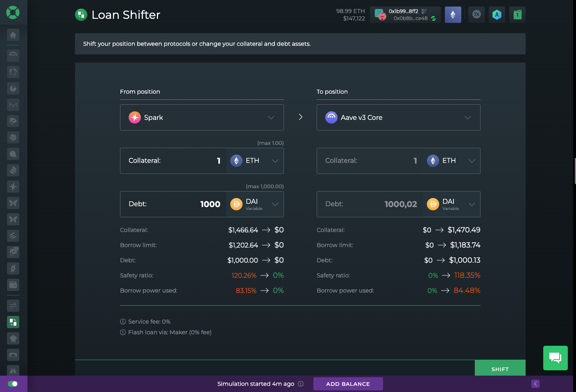This screenshot has width=576, height=392.
Task: Click the info icon beside Flash loan via
Action: point(123,332)
